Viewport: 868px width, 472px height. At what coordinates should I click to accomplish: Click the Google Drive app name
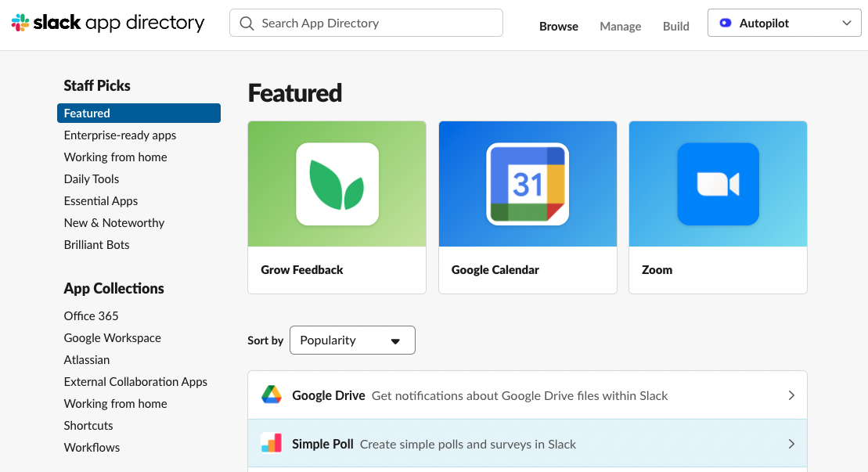tap(328, 395)
